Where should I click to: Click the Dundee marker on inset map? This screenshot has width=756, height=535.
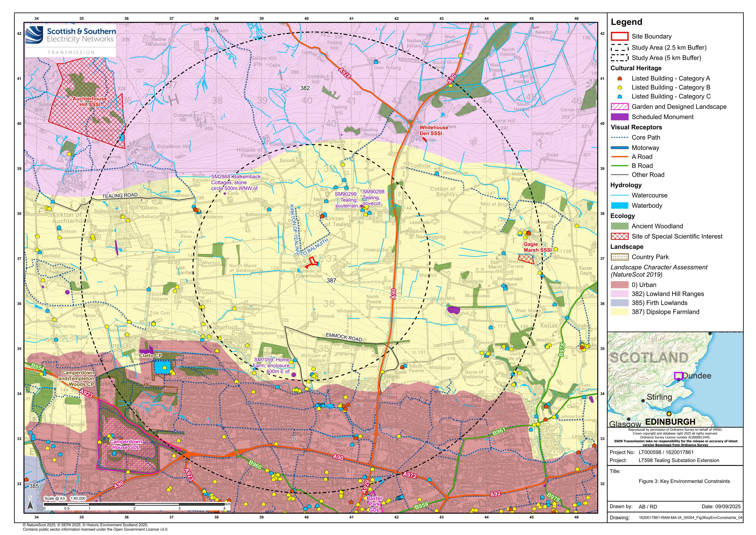click(678, 376)
